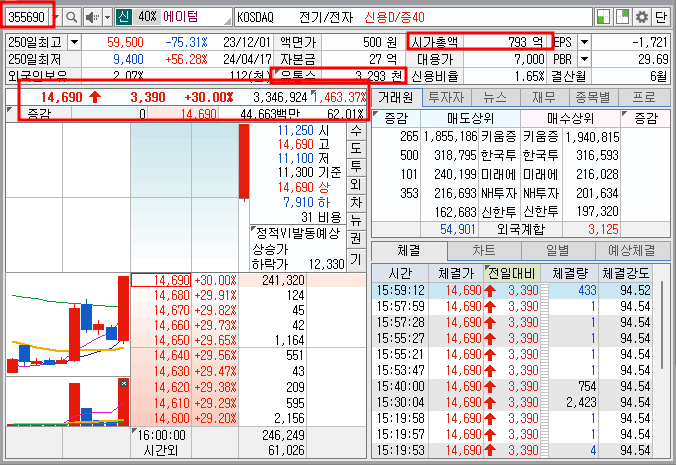Click the 1,940,815 buyer volume cell
Viewport: 676px width, 465px height.
click(592, 137)
